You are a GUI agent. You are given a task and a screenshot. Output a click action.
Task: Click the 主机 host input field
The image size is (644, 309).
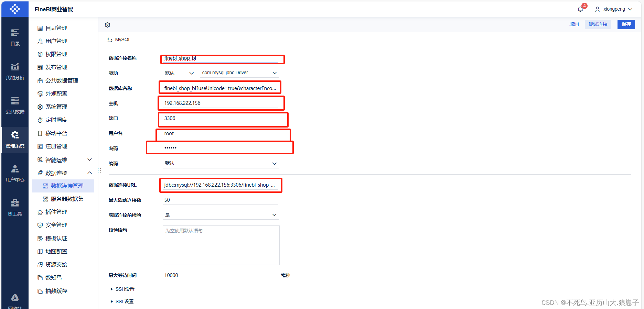(221, 103)
